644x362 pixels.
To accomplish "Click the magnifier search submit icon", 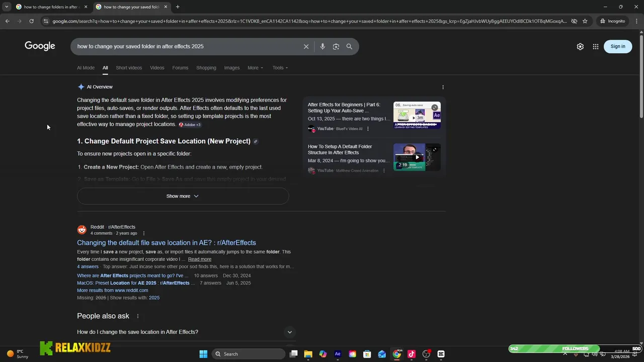I will pyautogui.click(x=349, y=46).
